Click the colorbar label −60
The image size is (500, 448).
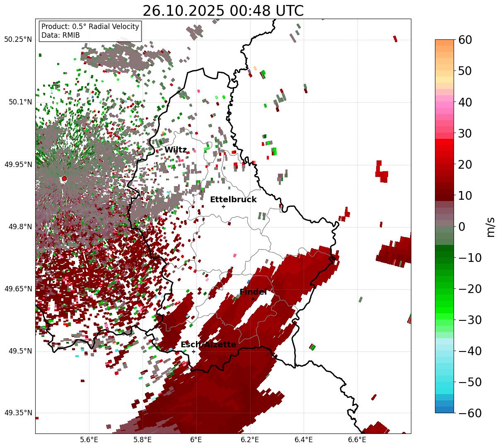pyautogui.click(x=470, y=413)
